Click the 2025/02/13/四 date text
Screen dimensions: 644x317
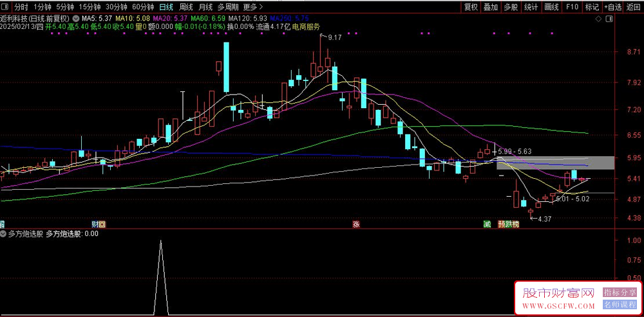(22, 26)
